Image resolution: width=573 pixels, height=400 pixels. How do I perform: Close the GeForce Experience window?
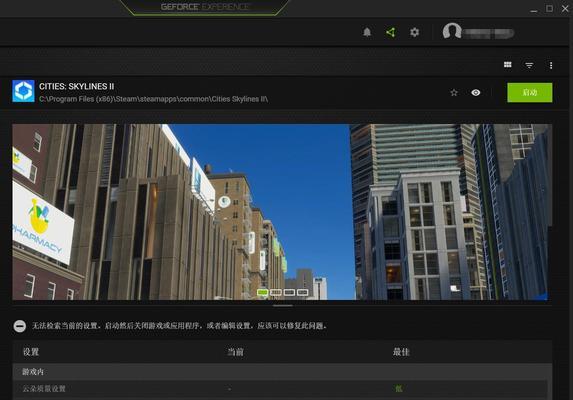point(565,8)
